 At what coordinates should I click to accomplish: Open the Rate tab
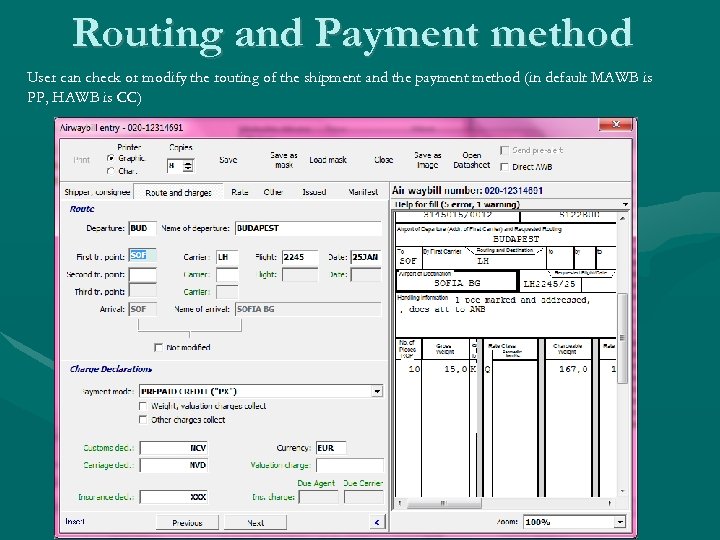pyautogui.click(x=240, y=192)
